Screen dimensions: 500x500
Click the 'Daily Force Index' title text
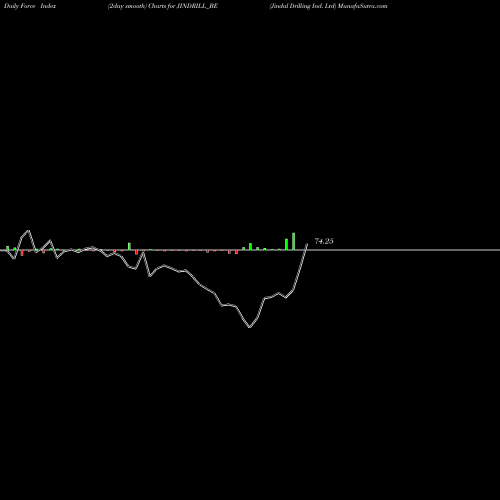(30, 6)
